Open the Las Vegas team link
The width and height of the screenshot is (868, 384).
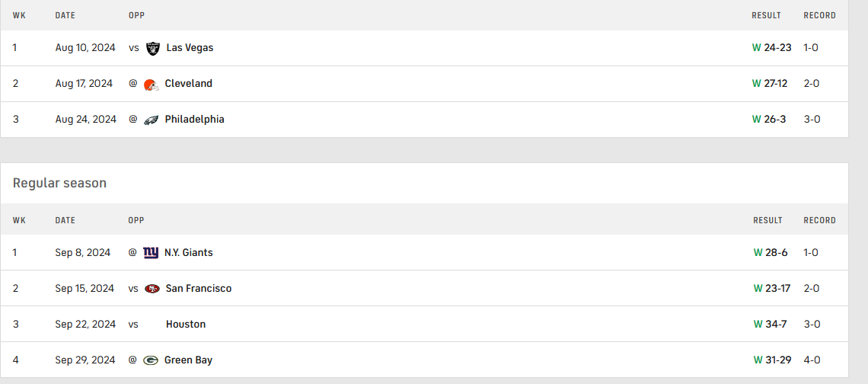click(190, 48)
